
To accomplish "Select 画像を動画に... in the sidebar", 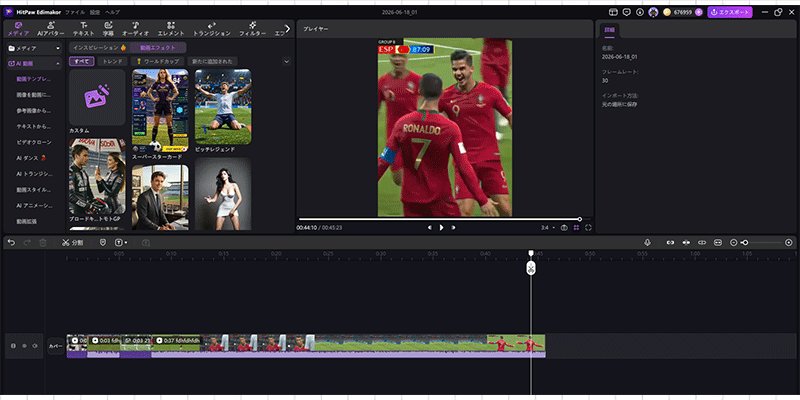I will click(34, 95).
